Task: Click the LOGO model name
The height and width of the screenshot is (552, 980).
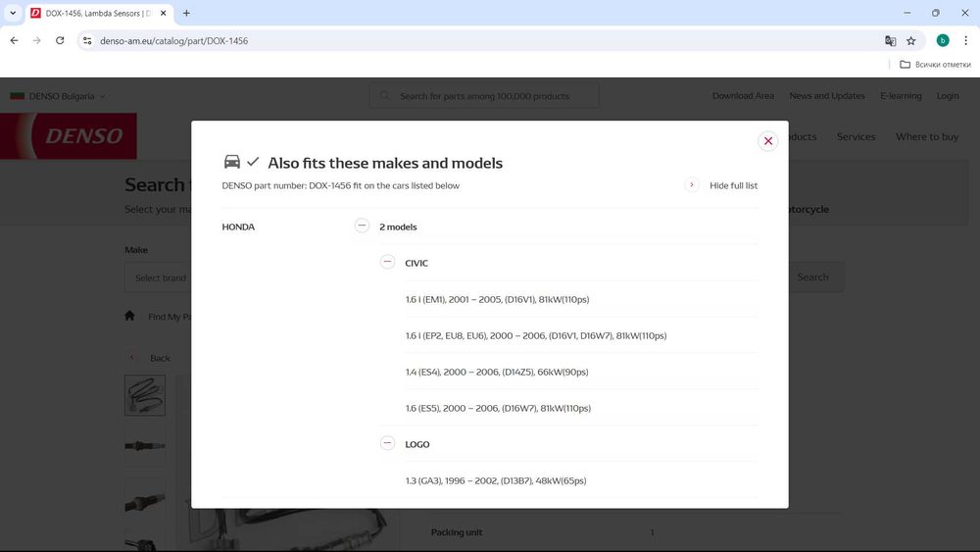Action: coord(416,444)
